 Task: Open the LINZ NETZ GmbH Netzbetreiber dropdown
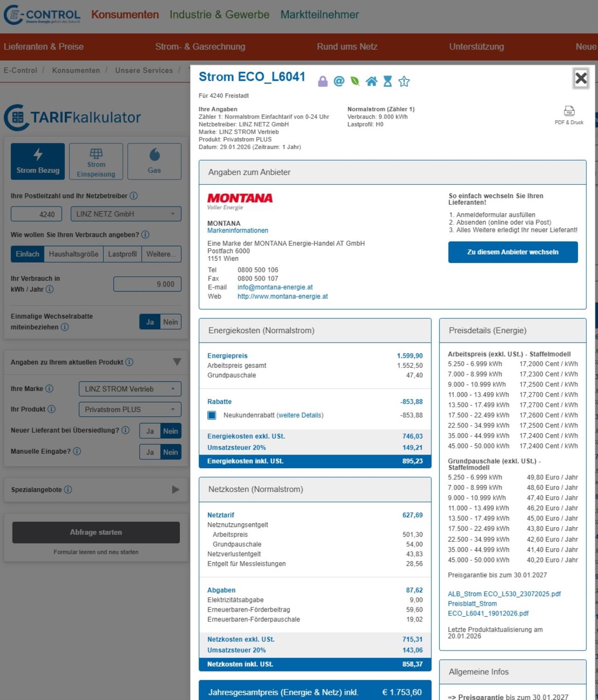(126, 214)
